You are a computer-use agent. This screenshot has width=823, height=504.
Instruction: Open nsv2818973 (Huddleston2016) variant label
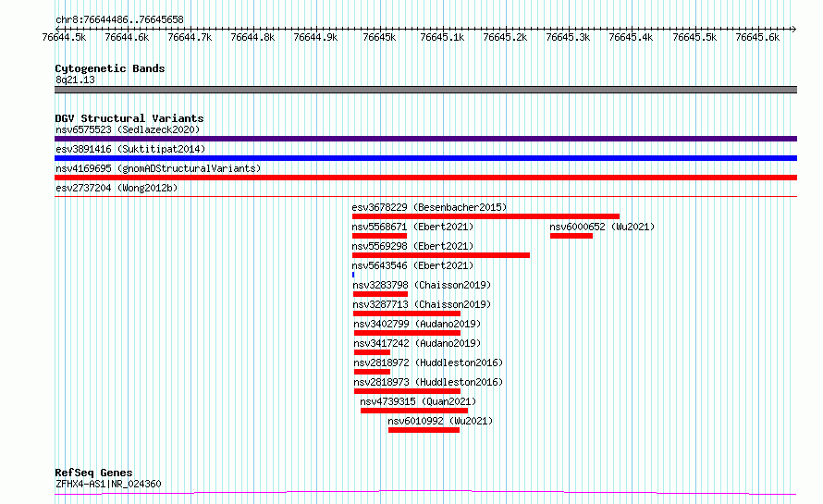[428, 382]
